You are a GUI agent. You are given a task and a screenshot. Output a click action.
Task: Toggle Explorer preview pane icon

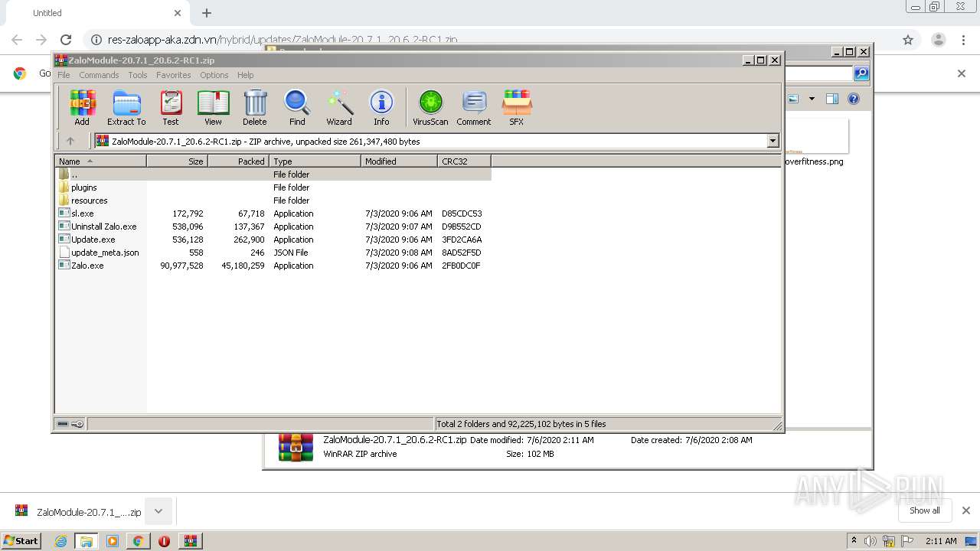832,99
